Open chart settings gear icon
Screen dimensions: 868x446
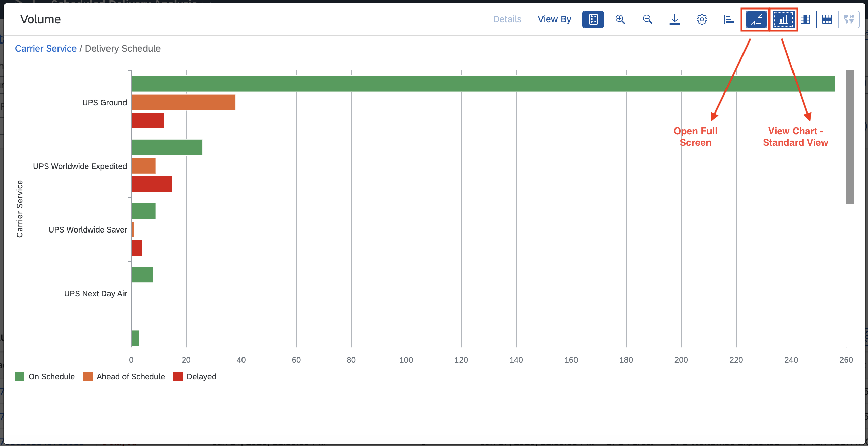click(x=702, y=19)
